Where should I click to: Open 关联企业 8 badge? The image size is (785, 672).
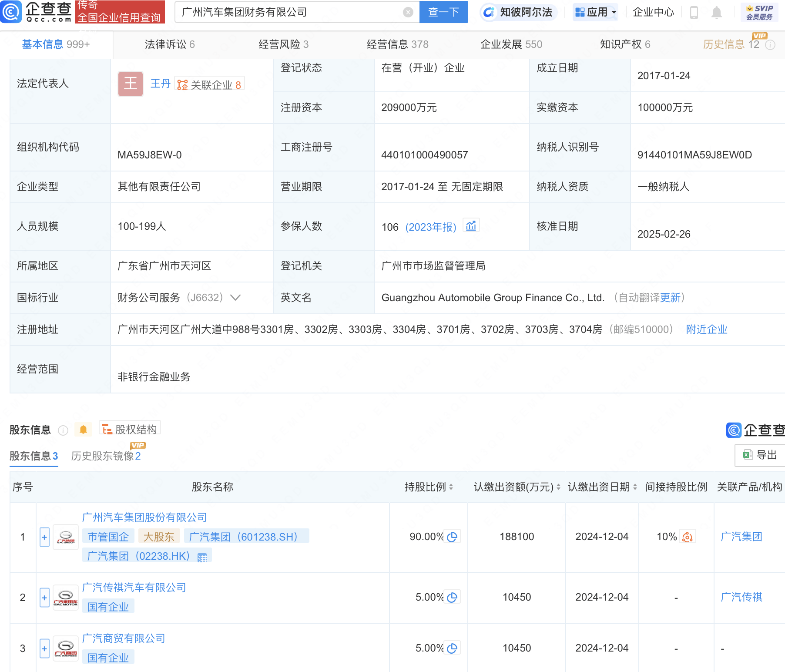pos(209,84)
